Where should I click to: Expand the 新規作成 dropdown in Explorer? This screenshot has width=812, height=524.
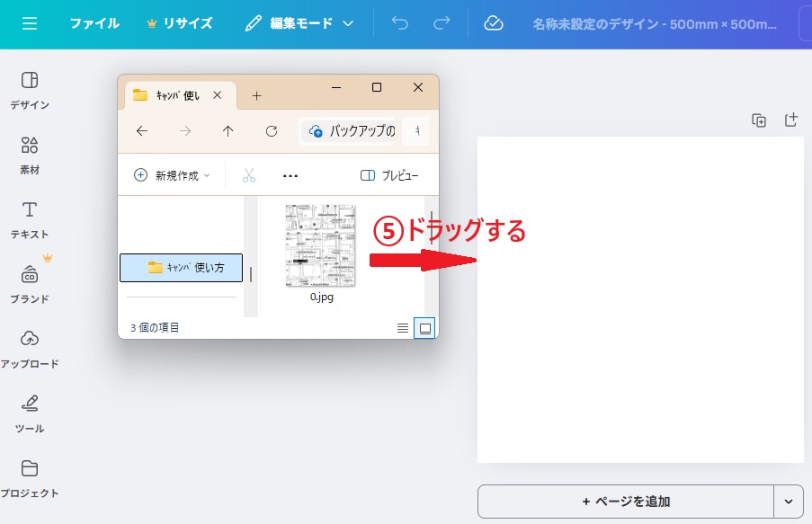coord(172,175)
